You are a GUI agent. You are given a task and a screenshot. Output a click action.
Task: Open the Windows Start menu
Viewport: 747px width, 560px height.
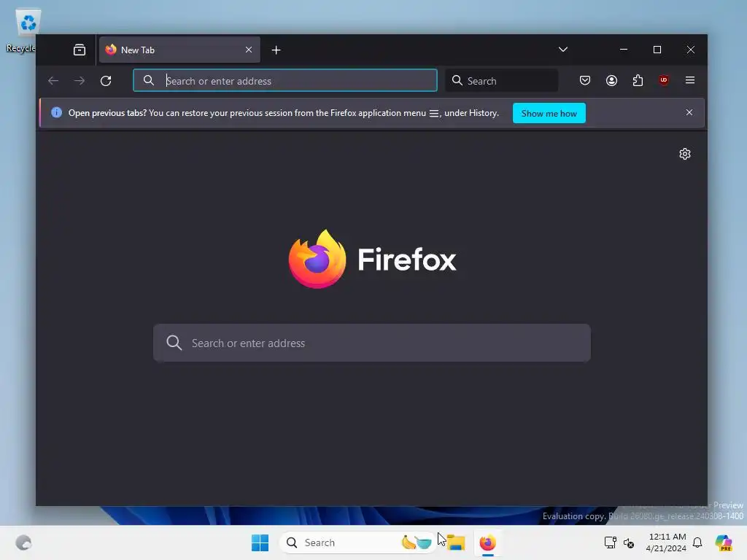pyautogui.click(x=260, y=542)
